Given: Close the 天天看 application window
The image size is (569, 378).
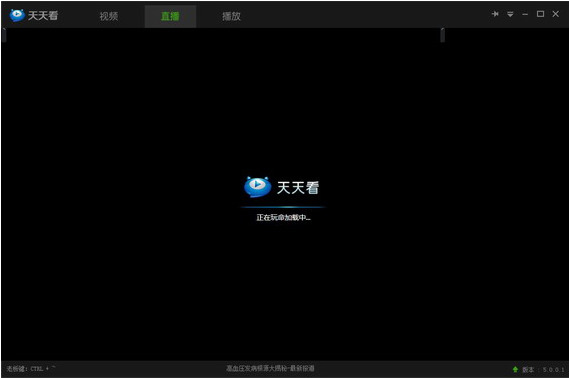Looking at the screenshot, I should (556, 14).
